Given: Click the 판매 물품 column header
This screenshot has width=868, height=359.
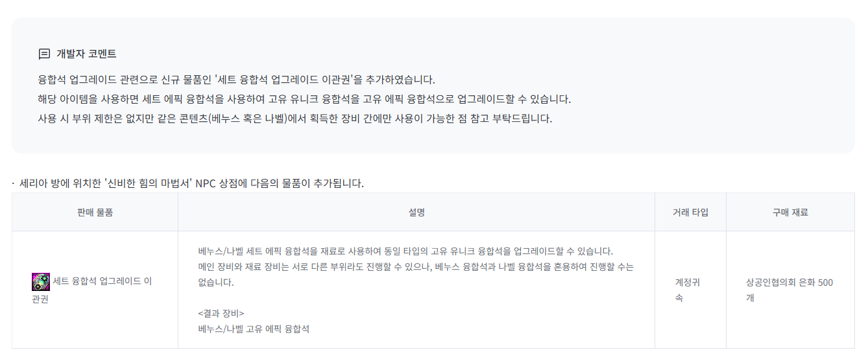Looking at the screenshot, I should pyautogui.click(x=95, y=212).
